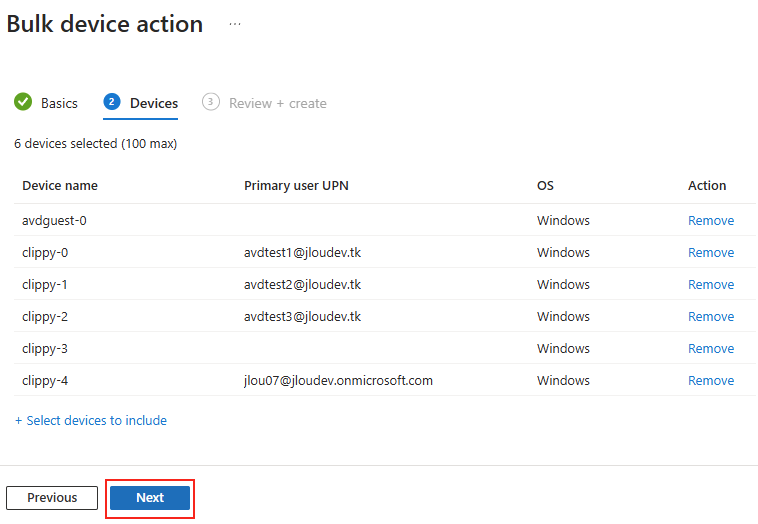Click Select devices to include link
The height and width of the screenshot is (524, 758).
[x=91, y=421]
